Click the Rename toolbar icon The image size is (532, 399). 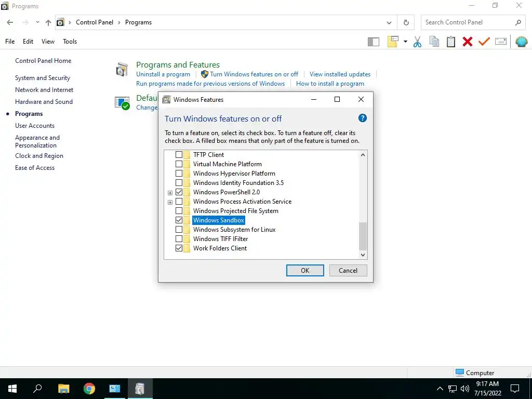click(x=501, y=42)
